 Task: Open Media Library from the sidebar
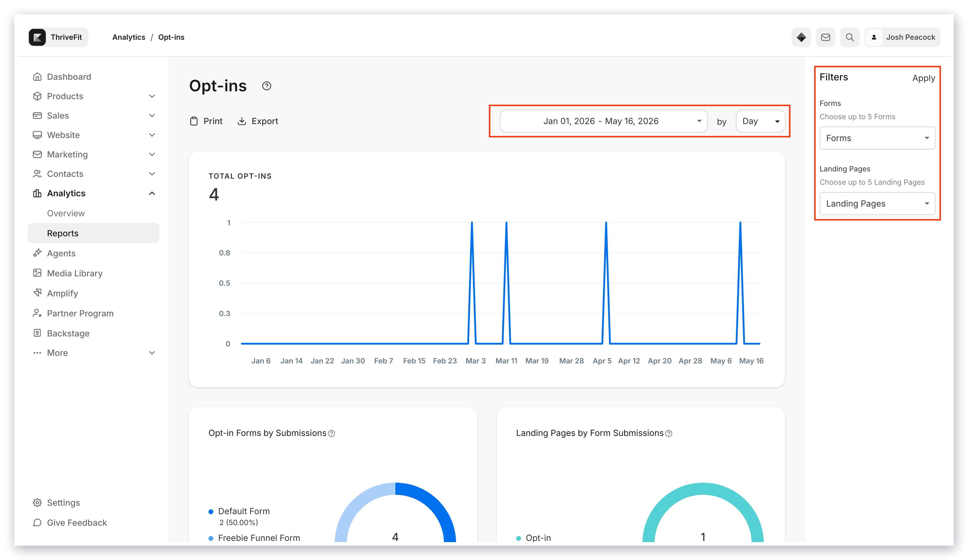point(75,273)
